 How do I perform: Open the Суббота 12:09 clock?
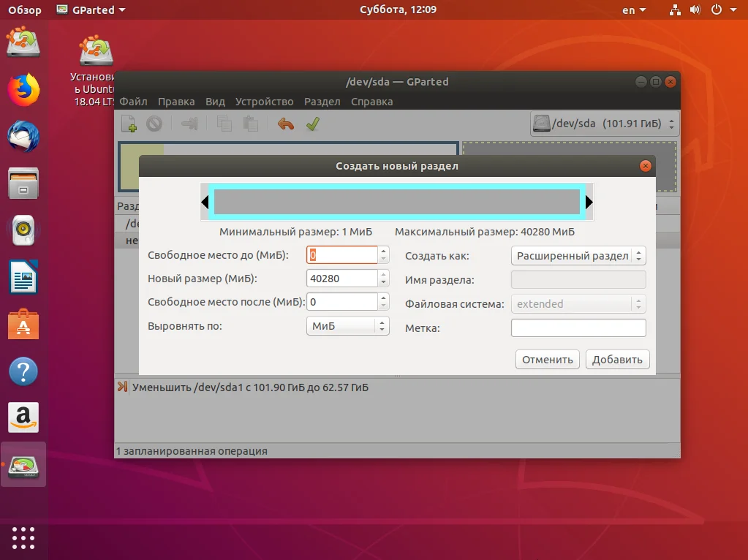(398, 10)
